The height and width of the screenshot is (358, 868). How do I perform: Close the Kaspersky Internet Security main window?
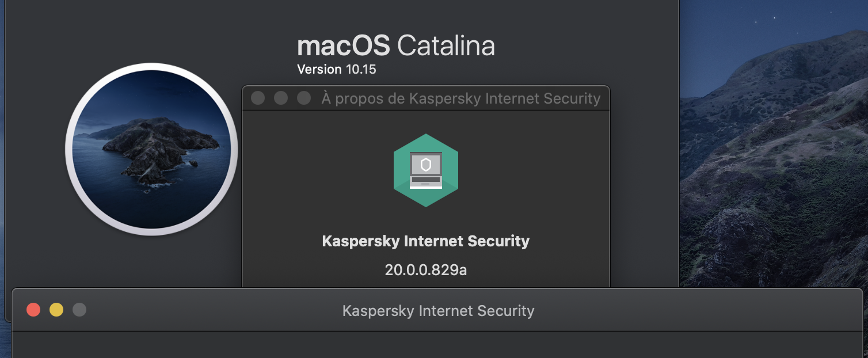pos(33,310)
